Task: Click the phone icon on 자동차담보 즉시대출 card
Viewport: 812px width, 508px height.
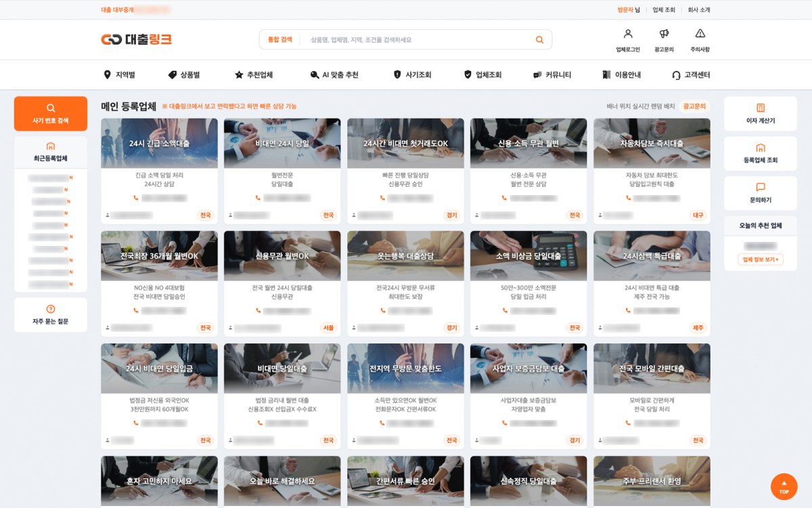Action: click(x=629, y=198)
